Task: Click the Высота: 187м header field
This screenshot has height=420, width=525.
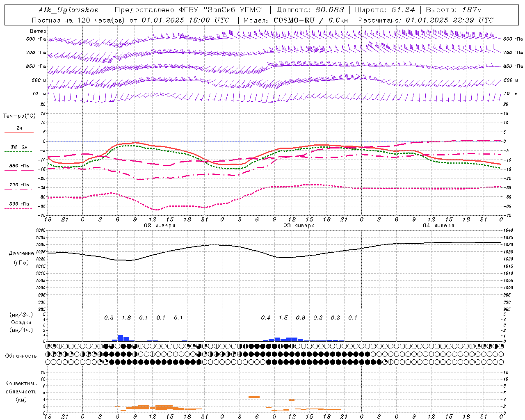Action: (454, 10)
